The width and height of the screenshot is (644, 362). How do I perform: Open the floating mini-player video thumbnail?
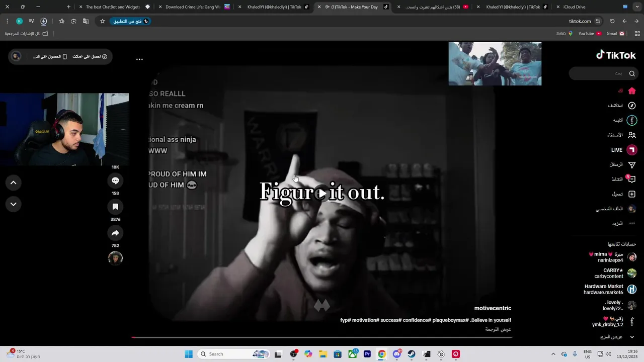[495, 63]
